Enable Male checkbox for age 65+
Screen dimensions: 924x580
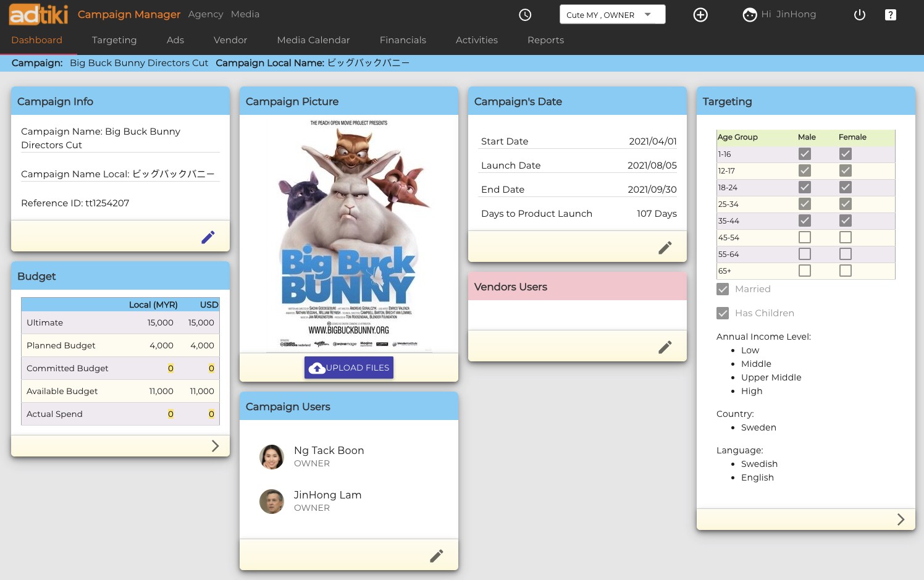(805, 271)
